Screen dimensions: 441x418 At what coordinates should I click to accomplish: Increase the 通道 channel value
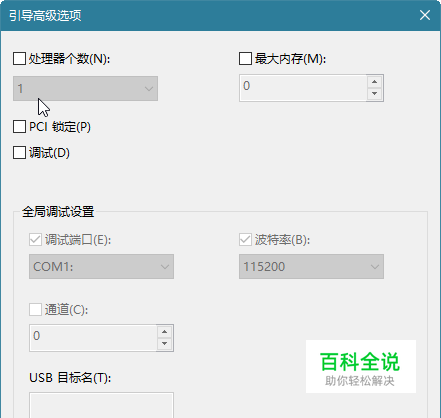164,332
